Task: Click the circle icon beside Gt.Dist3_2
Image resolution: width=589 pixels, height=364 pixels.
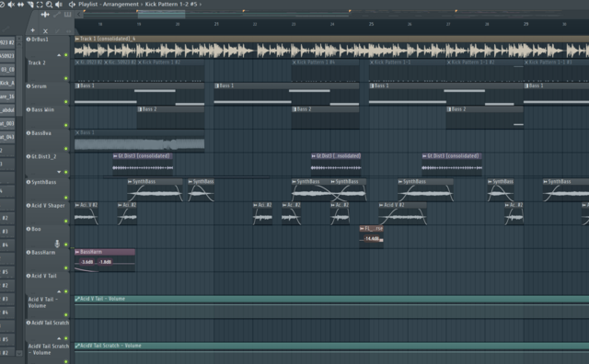Action: 29,156
